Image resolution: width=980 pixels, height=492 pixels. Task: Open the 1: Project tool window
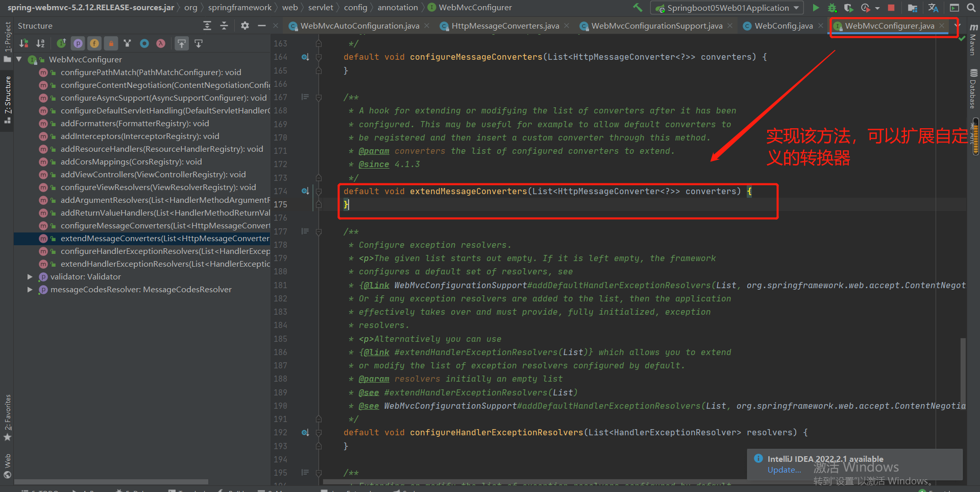[7, 42]
